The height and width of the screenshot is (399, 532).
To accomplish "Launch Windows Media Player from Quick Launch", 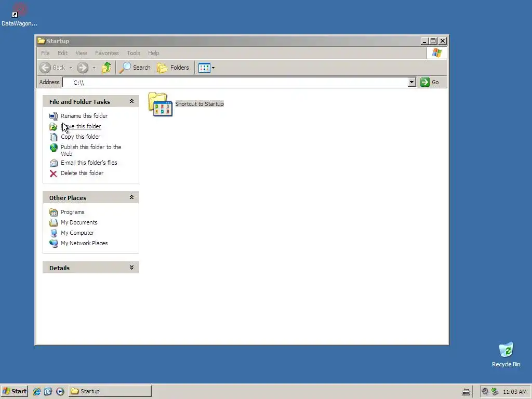I will 60,392.
